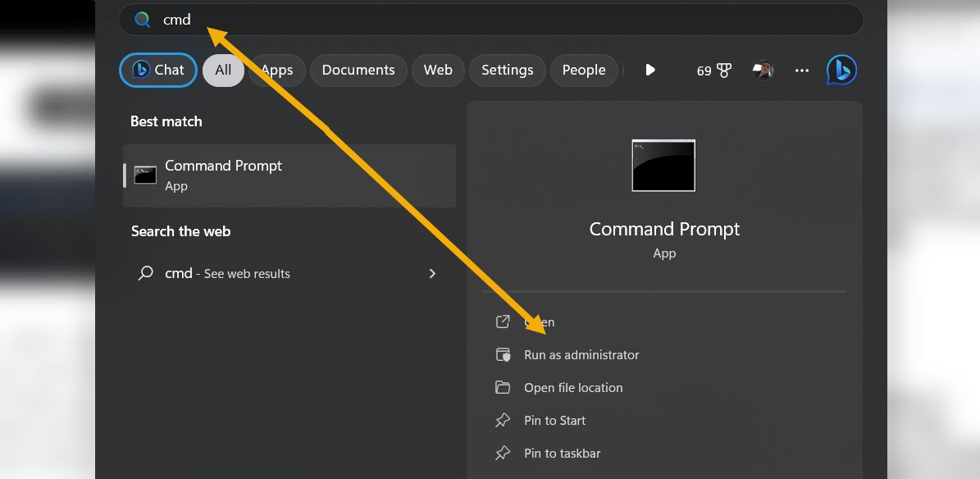Select the Settings search filter

coord(507,71)
